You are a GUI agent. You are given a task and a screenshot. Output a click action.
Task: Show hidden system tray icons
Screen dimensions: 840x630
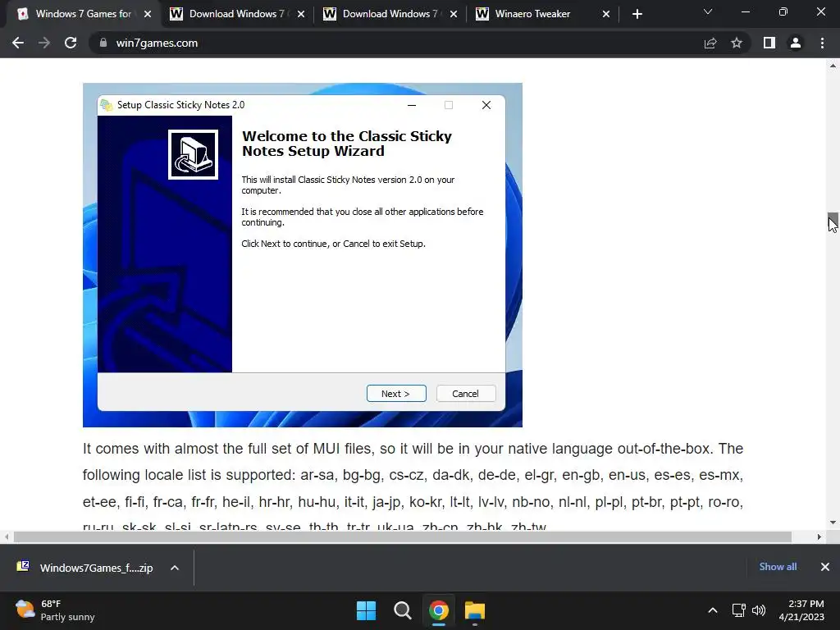pyautogui.click(x=713, y=610)
